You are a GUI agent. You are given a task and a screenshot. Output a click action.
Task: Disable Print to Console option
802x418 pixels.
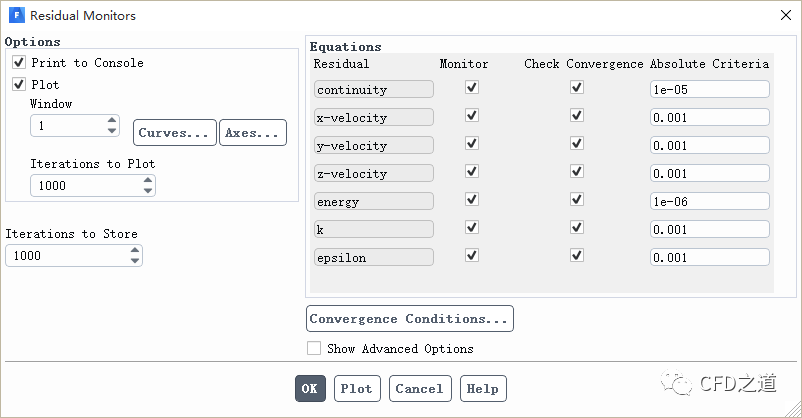point(18,63)
